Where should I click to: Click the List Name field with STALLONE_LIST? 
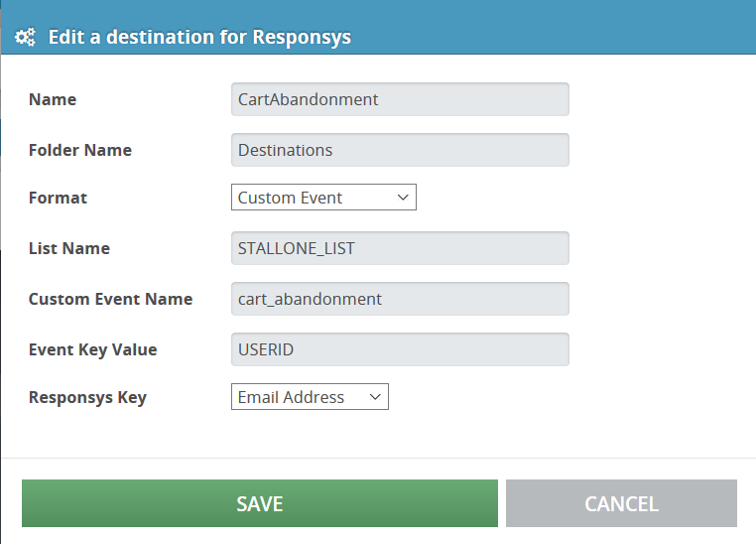[x=400, y=248]
